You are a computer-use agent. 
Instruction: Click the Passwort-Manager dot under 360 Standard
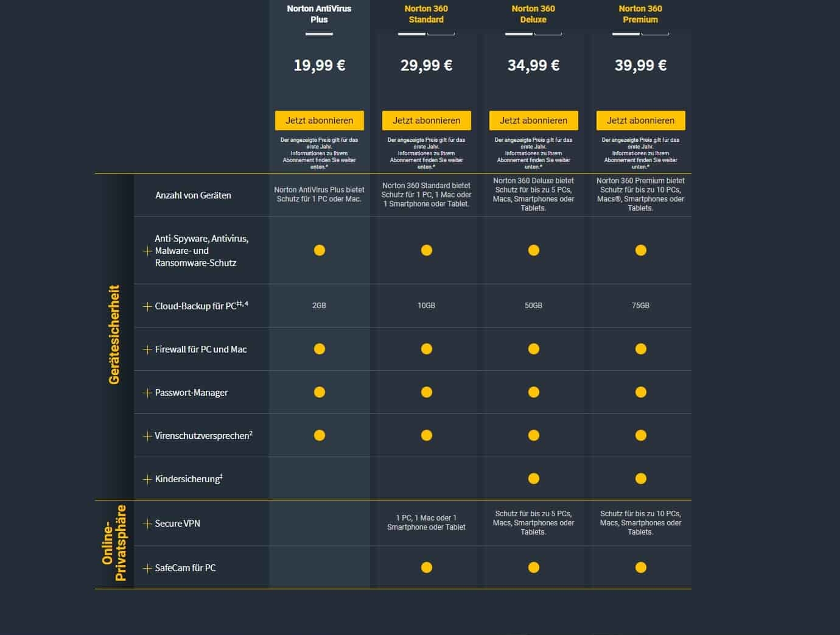[x=426, y=392]
